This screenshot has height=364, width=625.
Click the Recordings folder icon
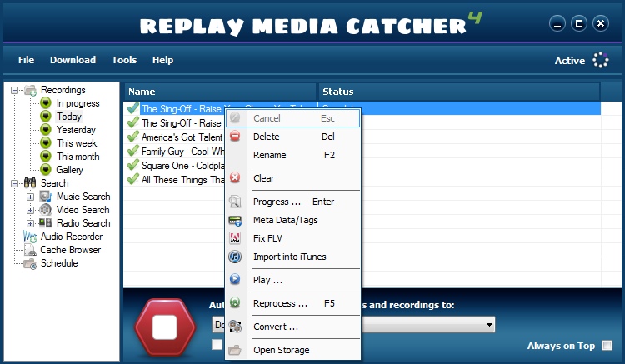point(30,91)
